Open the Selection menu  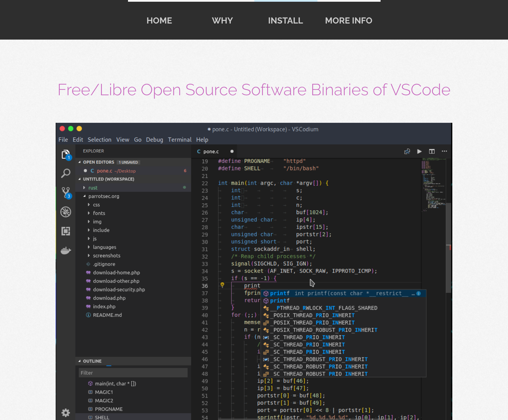point(99,140)
